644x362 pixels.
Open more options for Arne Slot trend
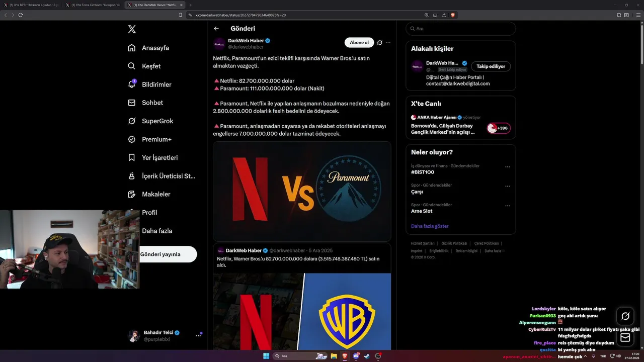tap(507, 206)
